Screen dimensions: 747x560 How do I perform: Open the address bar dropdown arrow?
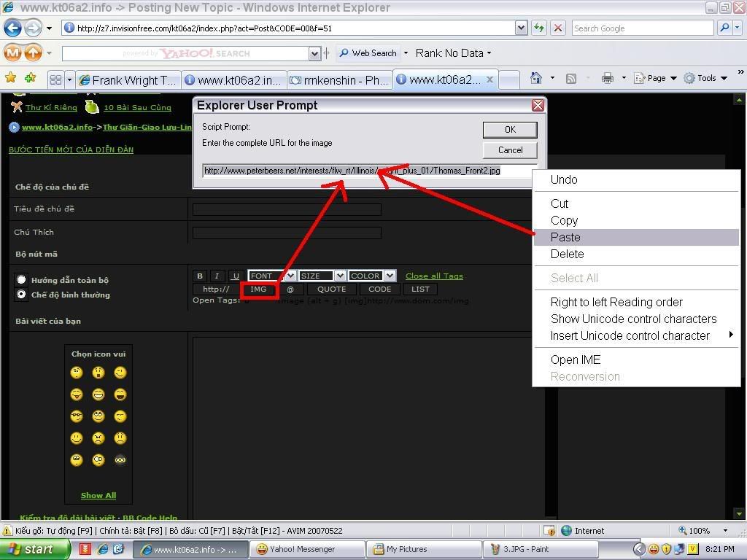pyautogui.click(x=521, y=28)
